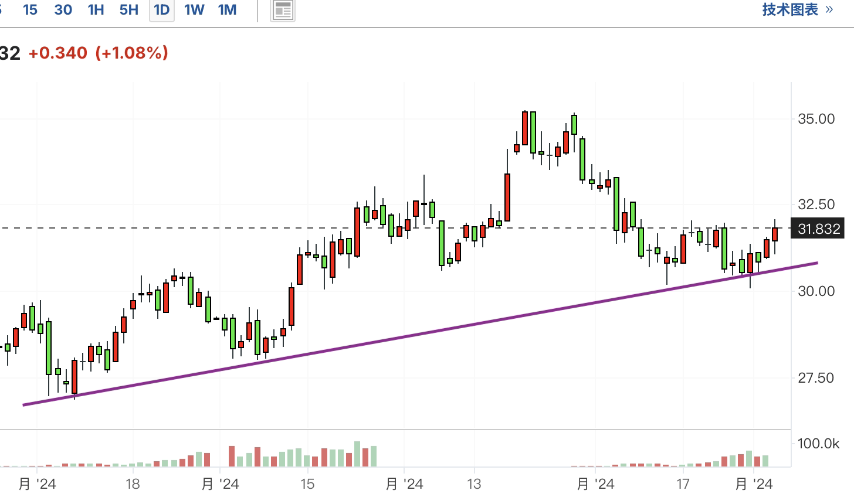
Task: Click the date label 13
Action: pyautogui.click(x=474, y=484)
